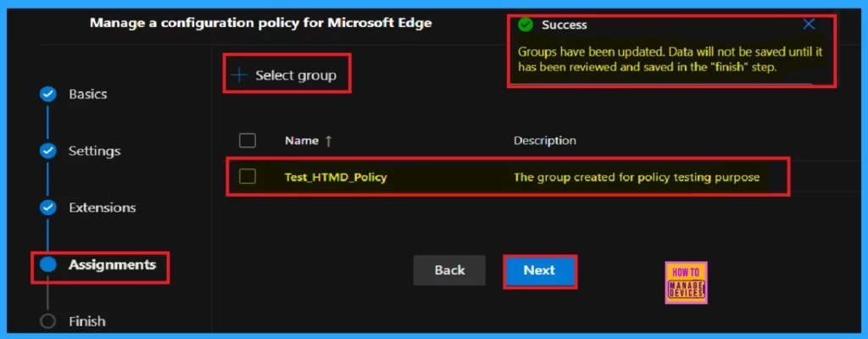Click the Next button
This screenshot has width=868, height=339.
pos(540,270)
